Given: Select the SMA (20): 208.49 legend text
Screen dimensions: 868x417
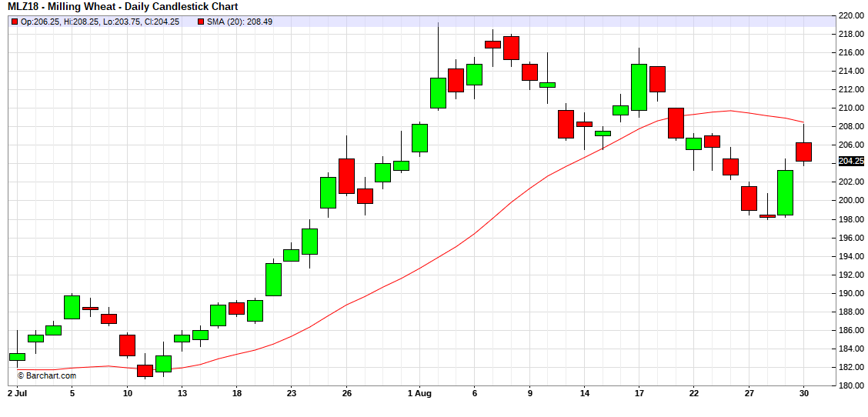Looking at the screenshot, I should (239, 22).
